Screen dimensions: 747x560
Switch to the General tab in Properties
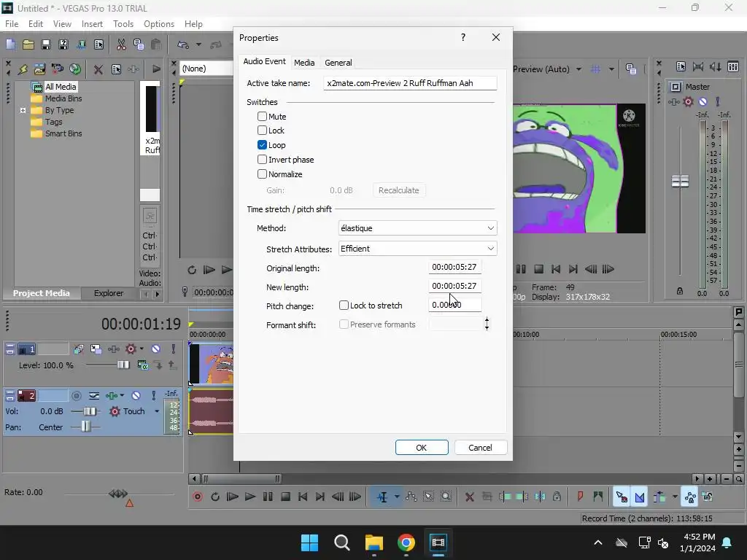click(338, 63)
